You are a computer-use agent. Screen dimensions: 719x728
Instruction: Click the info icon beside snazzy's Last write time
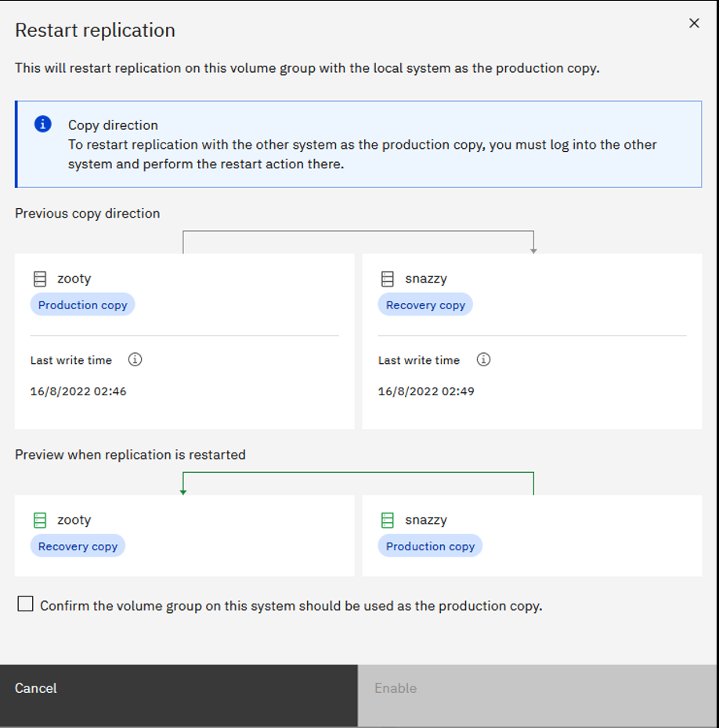483,359
